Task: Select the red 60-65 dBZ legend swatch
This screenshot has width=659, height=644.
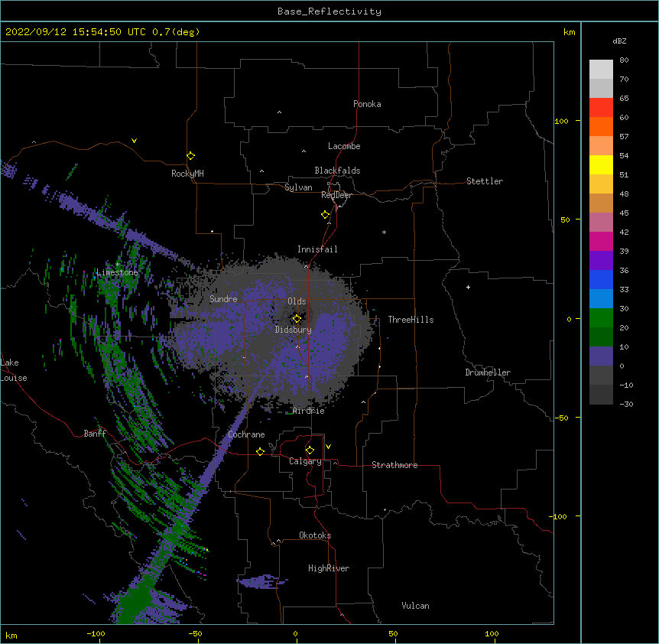Action: point(601,108)
